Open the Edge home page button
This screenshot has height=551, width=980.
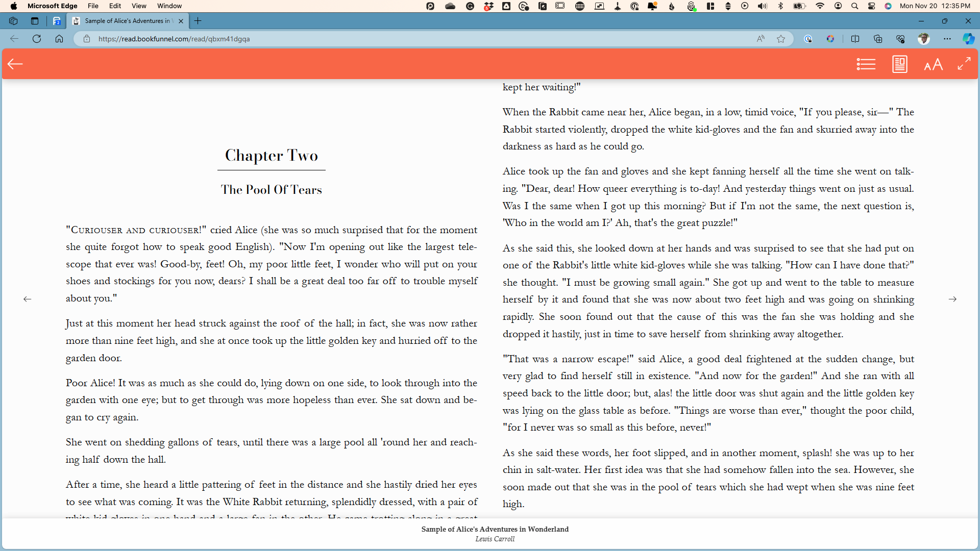[59, 39]
